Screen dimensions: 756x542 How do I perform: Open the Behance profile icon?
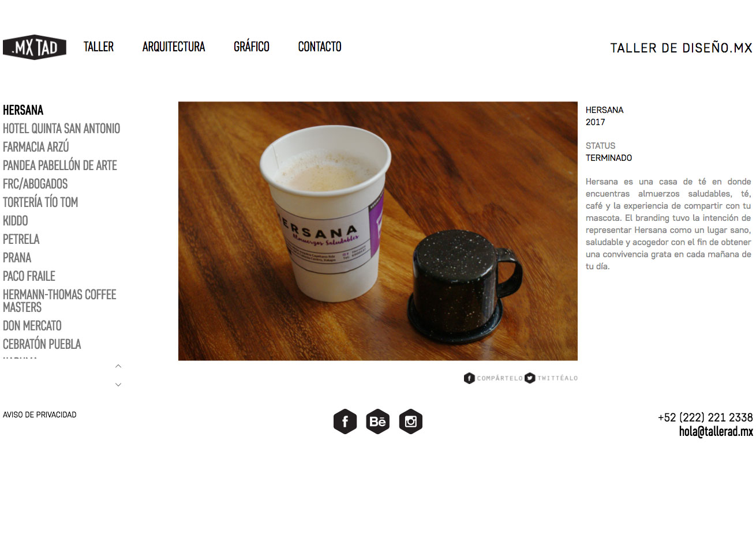pyautogui.click(x=378, y=421)
